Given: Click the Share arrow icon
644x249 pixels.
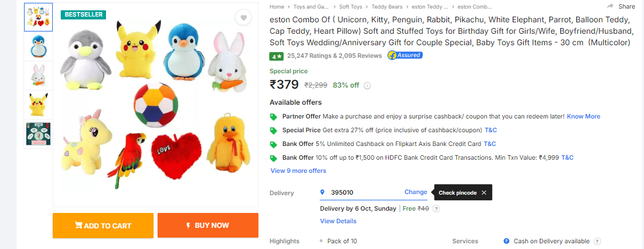Looking at the screenshot, I should click(610, 6).
